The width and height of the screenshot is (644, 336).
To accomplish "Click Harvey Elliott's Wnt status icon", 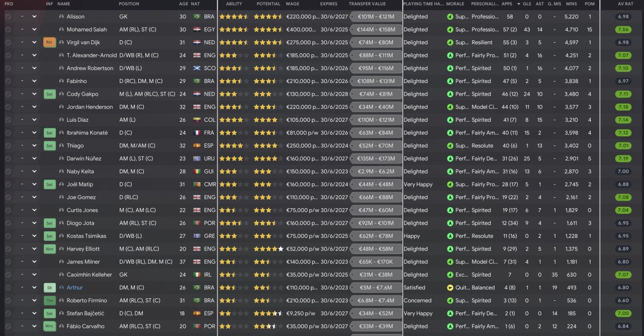I will coord(49,249).
